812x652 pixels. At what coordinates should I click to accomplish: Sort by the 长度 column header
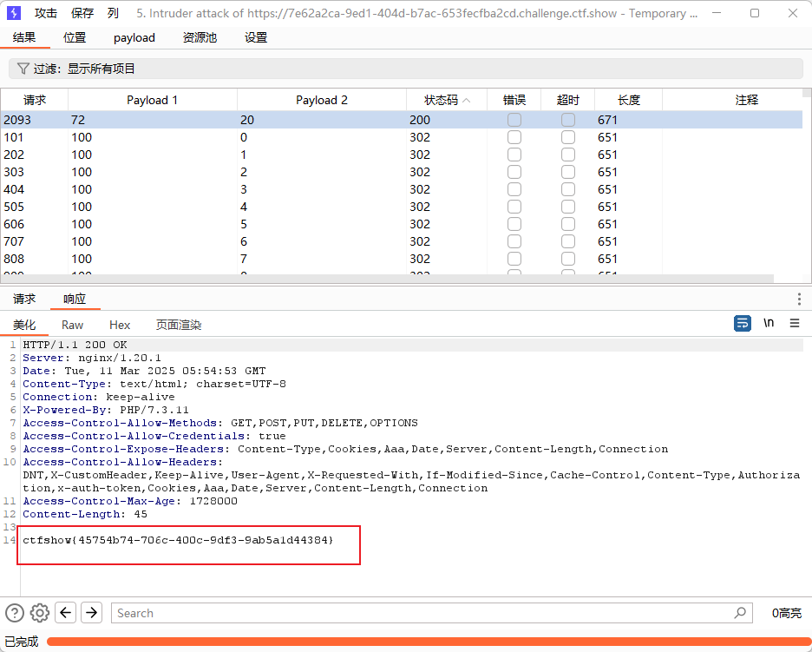(x=629, y=100)
